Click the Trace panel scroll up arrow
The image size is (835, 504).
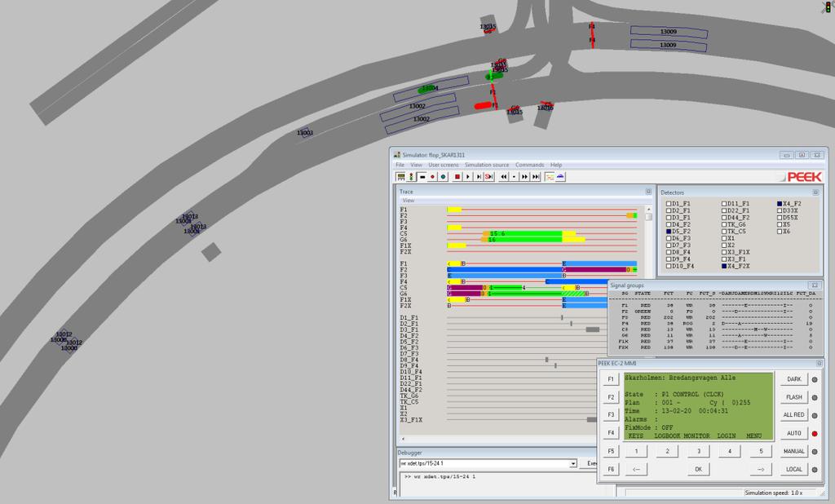click(x=648, y=209)
